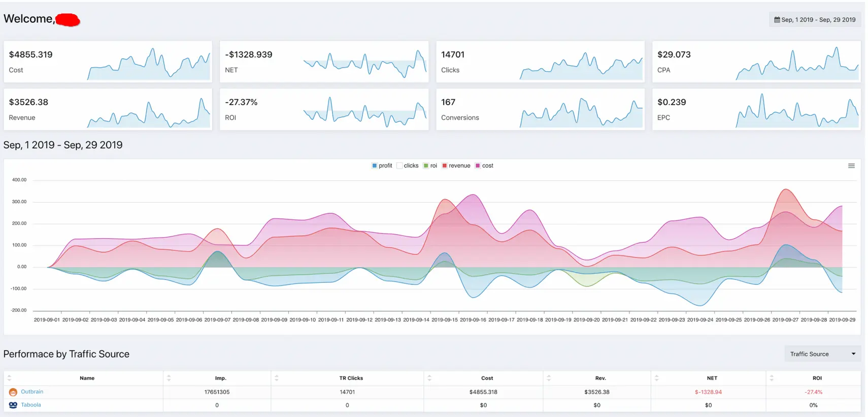This screenshot has width=868, height=417.
Task: Open the Taboola traffic source link
Action: pos(31,405)
